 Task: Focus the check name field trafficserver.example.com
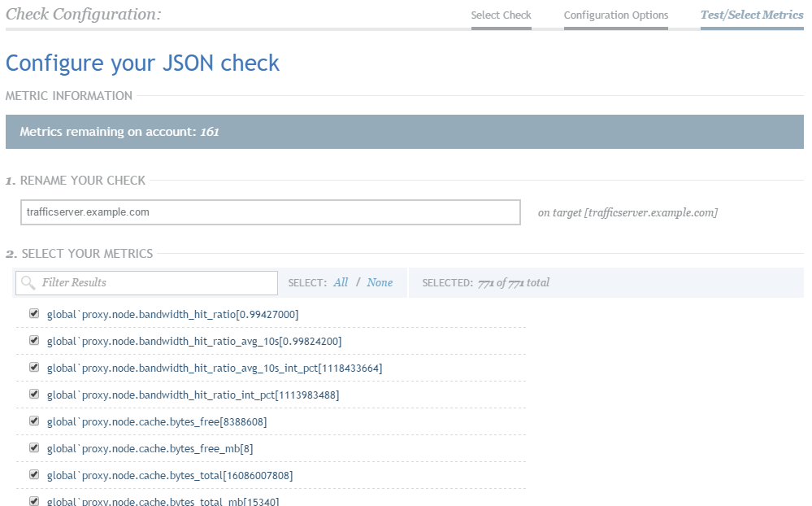click(270, 212)
